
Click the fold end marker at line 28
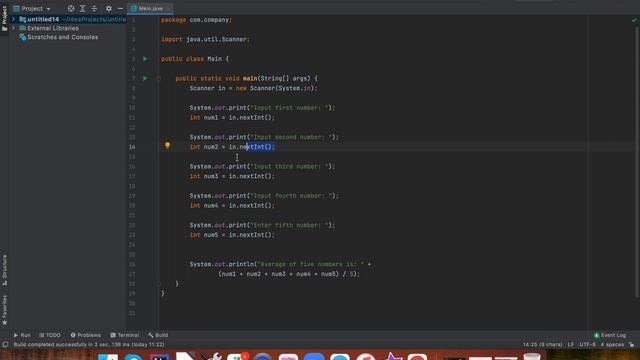tap(159, 284)
